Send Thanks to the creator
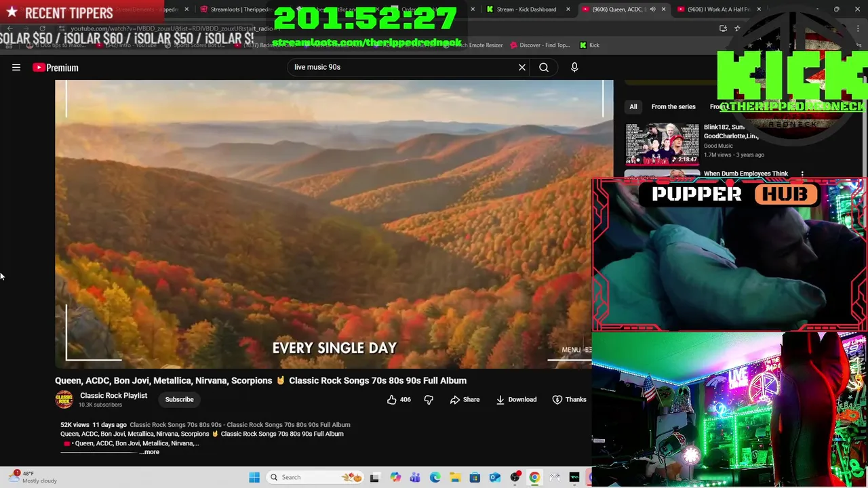 click(569, 400)
